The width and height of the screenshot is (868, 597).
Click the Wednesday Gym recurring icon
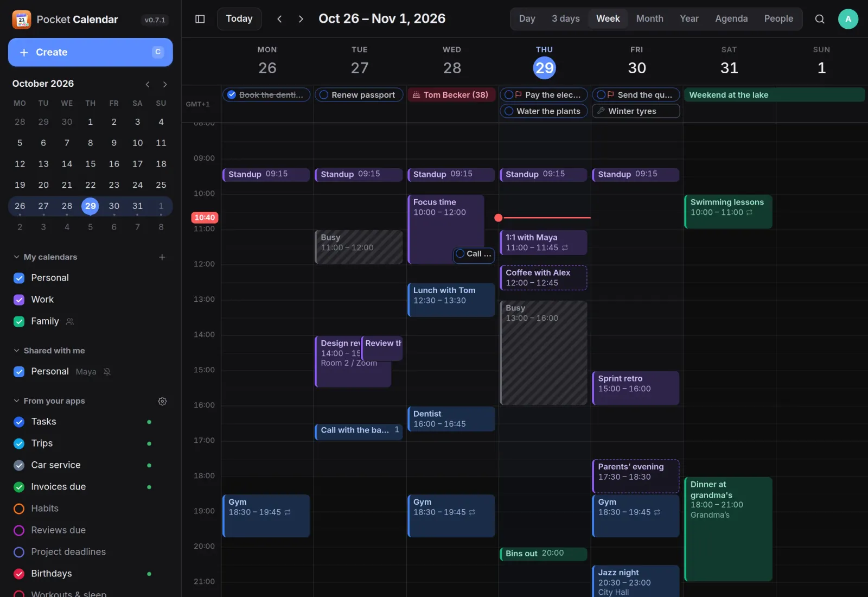tap(472, 512)
